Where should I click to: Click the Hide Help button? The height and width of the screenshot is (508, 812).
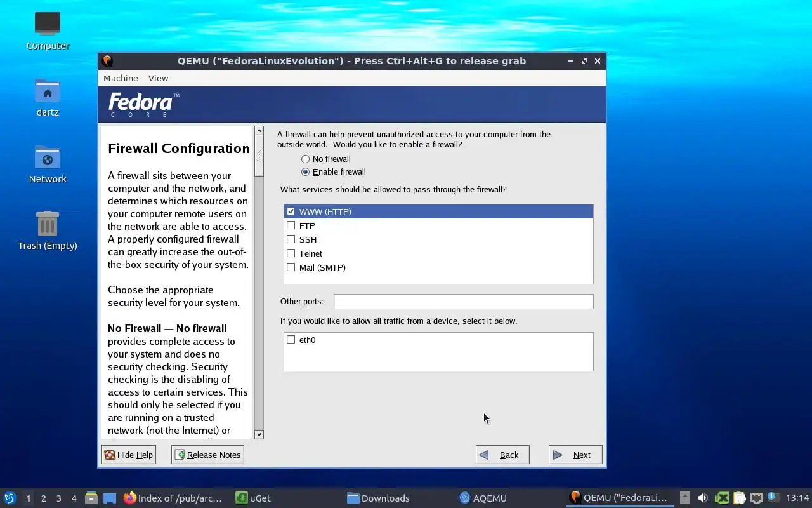point(129,455)
